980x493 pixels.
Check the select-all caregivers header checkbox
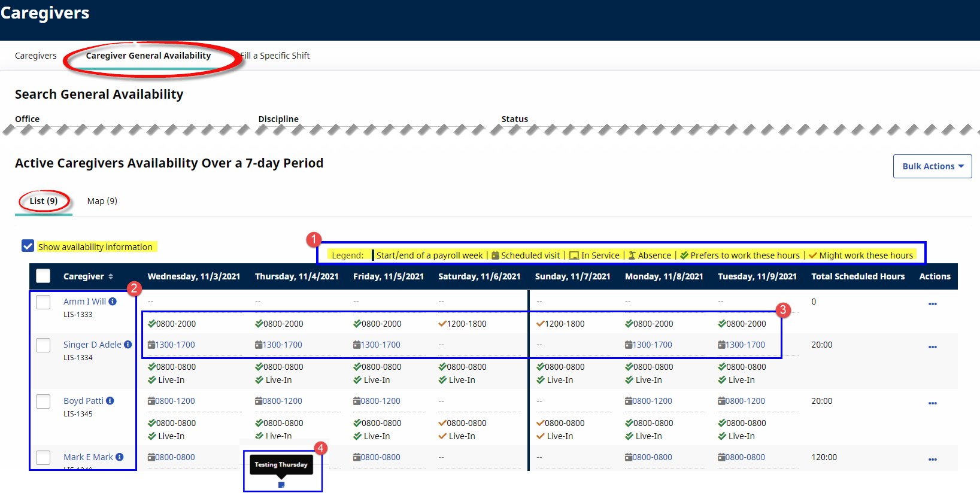[x=43, y=276]
